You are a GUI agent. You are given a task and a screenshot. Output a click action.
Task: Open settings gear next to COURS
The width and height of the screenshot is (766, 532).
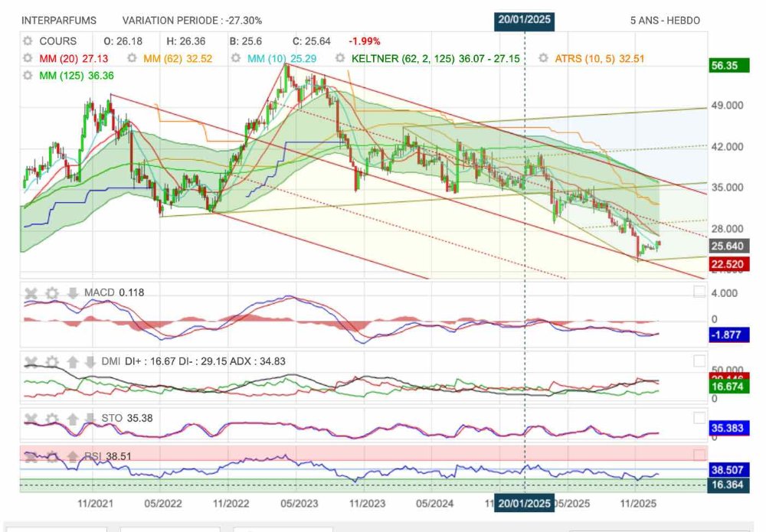pyautogui.click(x=28, y=41)
